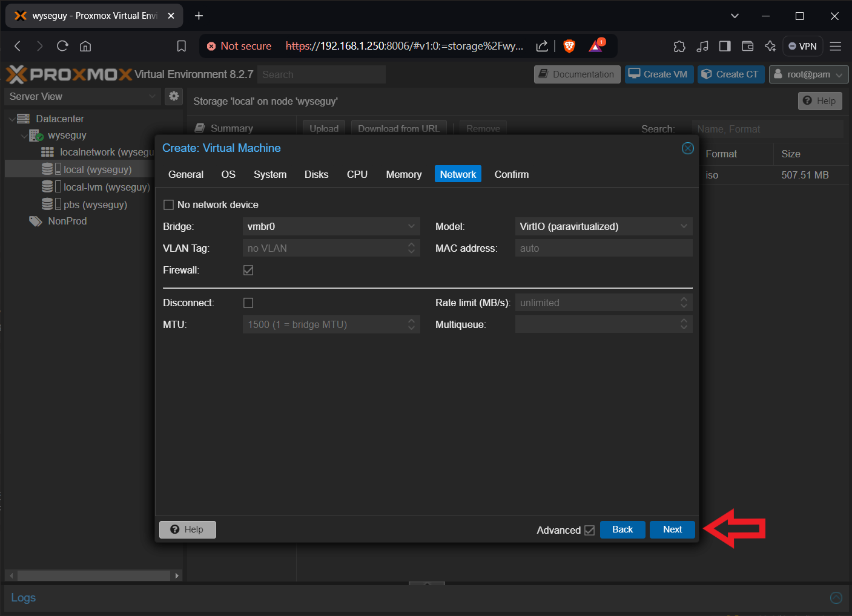Click the browser extensions puzzle icon
The height and width of the screenshot is (616, 852).
coord(679,46)
